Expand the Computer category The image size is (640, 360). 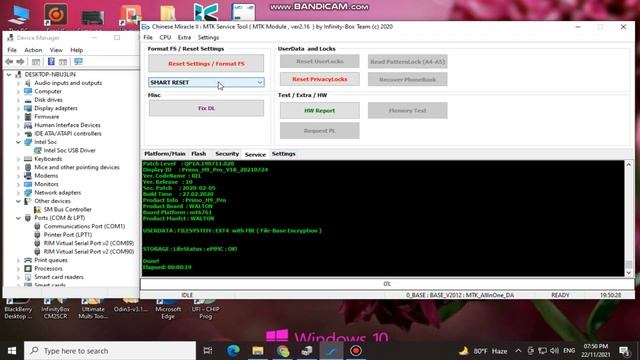[18, 91]
